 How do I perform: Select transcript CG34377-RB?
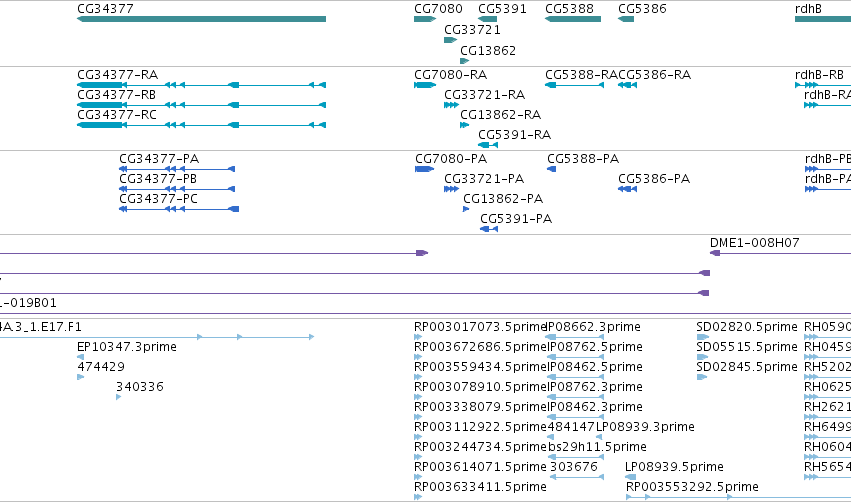click(x=201, y=105)
